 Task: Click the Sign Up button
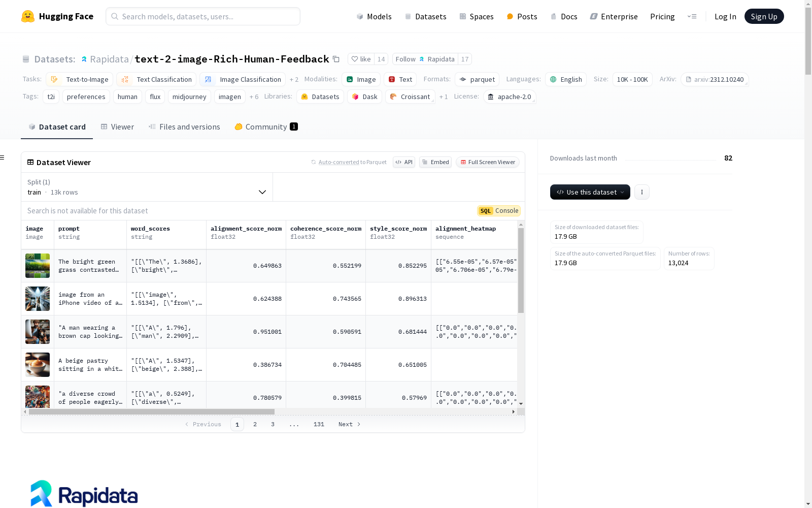point(764,16)
